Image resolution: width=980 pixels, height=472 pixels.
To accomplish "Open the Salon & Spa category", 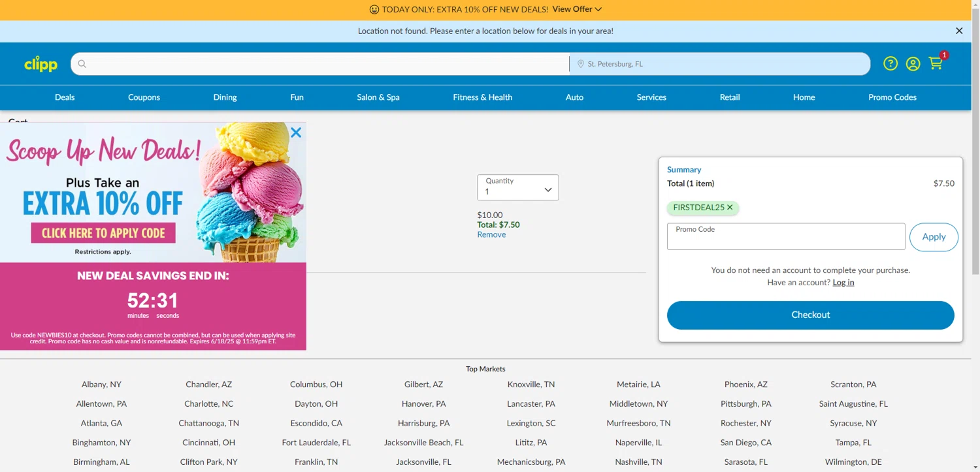I will click(378, 97).
